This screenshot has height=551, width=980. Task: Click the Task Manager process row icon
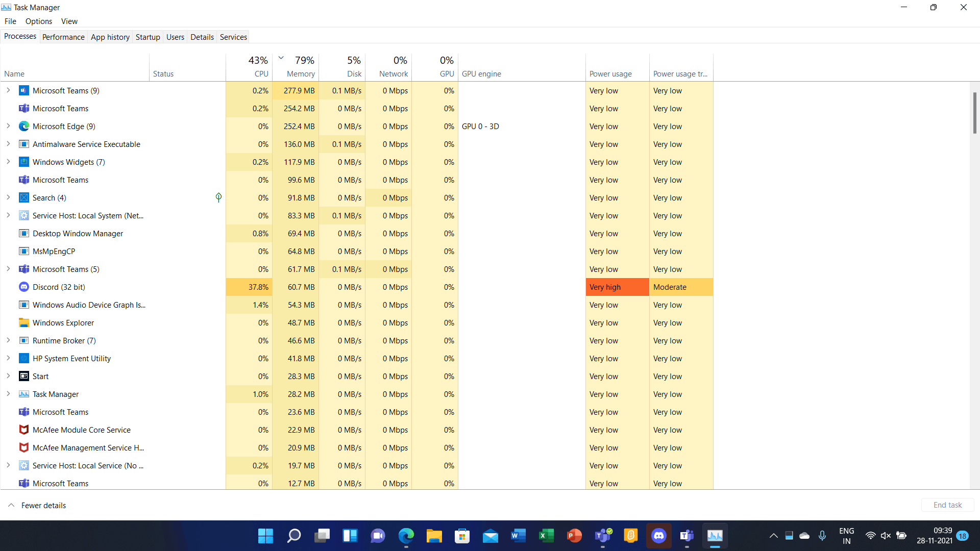(24, 394)
